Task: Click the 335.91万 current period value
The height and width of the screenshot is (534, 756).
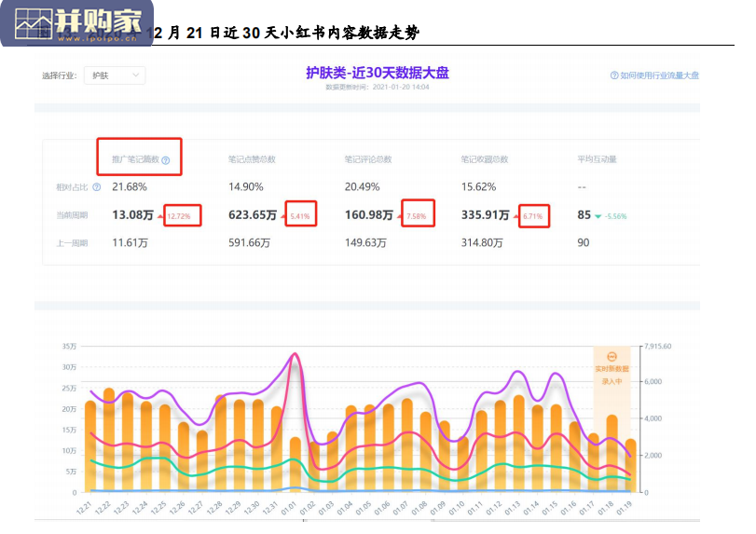Action: pos(485,215)
